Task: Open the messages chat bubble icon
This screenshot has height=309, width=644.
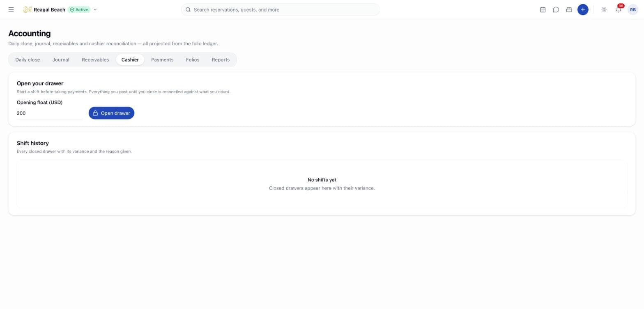Action: pyautogui.click(x=556, y=9)
